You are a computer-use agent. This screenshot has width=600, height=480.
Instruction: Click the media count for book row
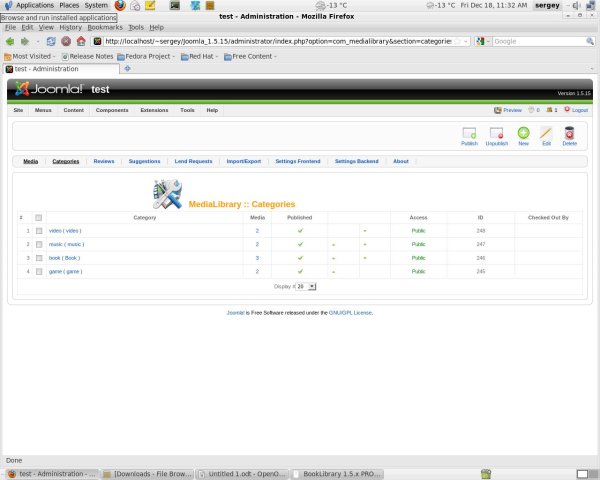[257, 258]
